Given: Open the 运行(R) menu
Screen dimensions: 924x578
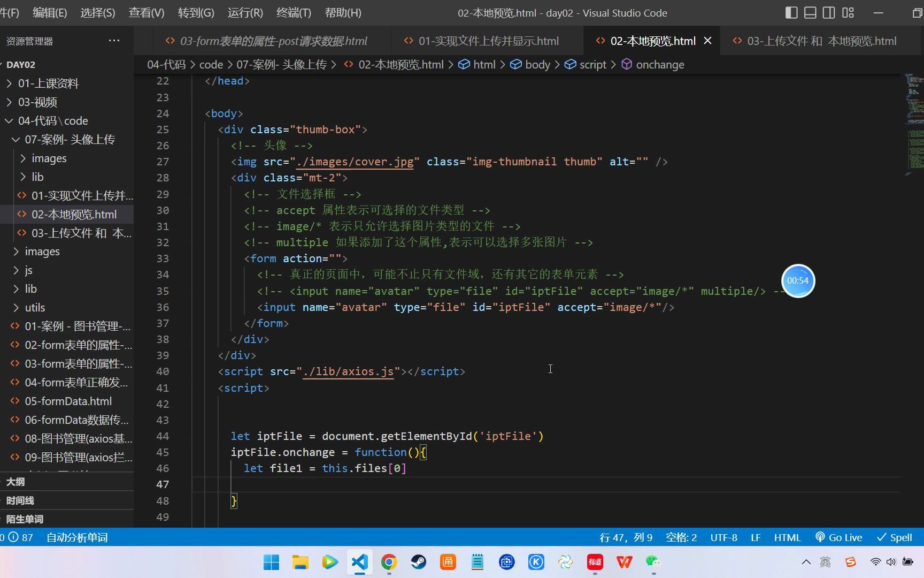Looking at the screenshot, I should point(245,13).
